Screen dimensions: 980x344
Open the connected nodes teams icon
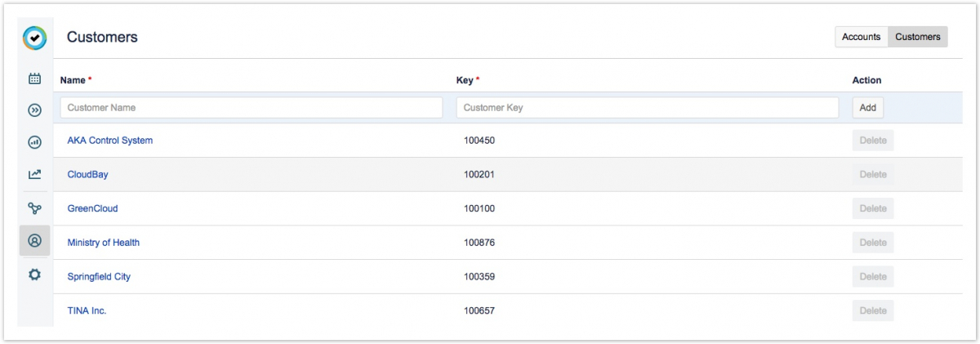click(x=34, y=208)
